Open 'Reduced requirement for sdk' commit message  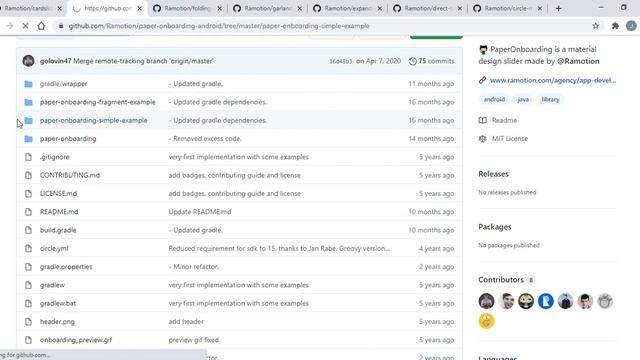279,249
